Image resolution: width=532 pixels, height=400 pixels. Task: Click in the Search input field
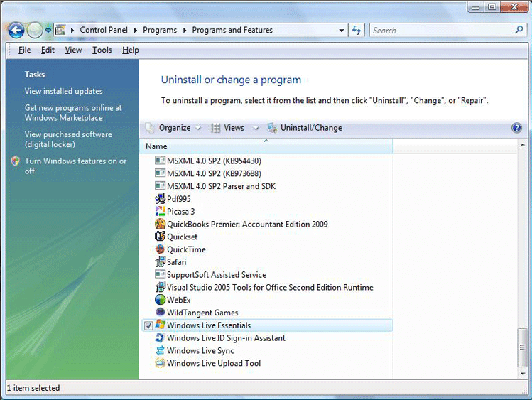441,30
